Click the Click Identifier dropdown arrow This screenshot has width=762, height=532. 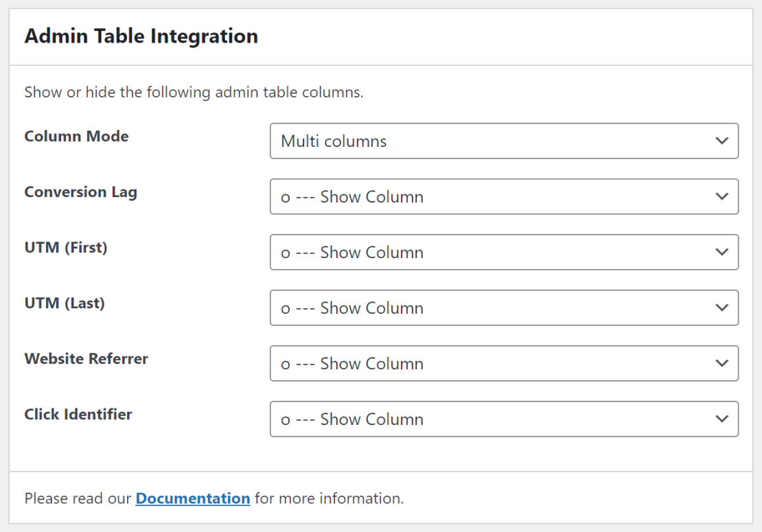[x=721, y=419]
